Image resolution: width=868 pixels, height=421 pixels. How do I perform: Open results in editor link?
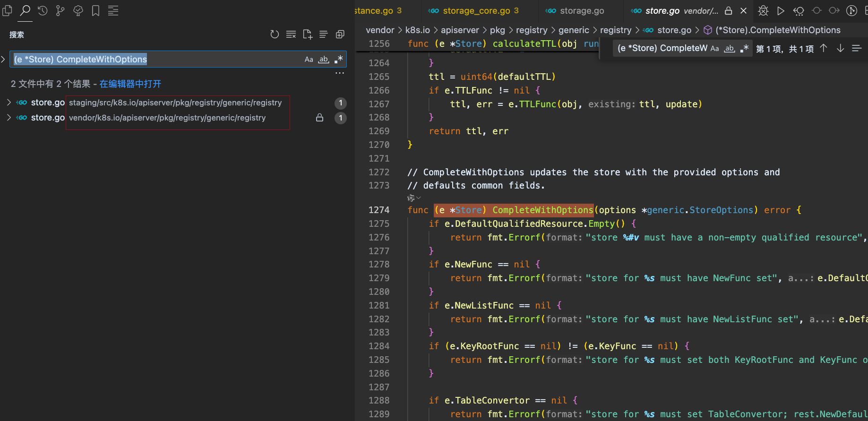130,84
